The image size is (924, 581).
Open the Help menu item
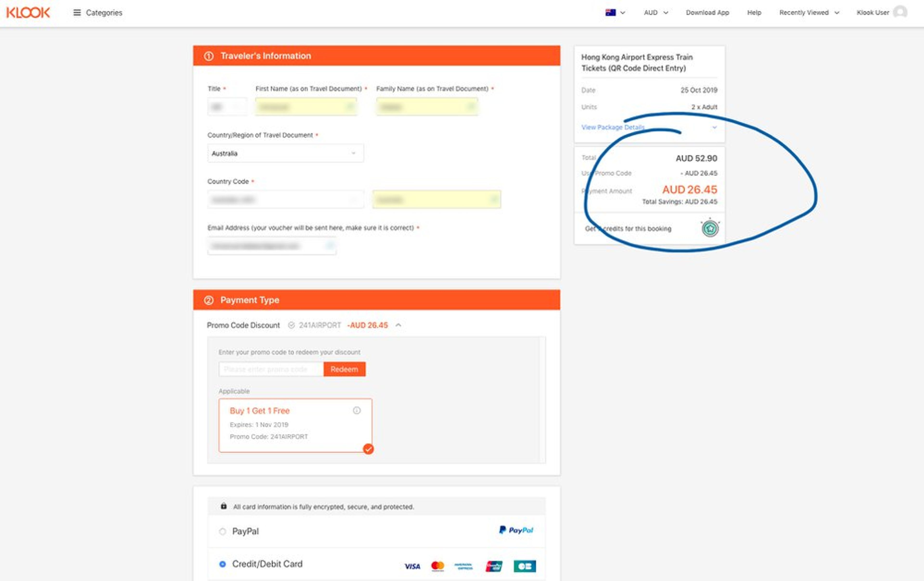click(754, 13)
